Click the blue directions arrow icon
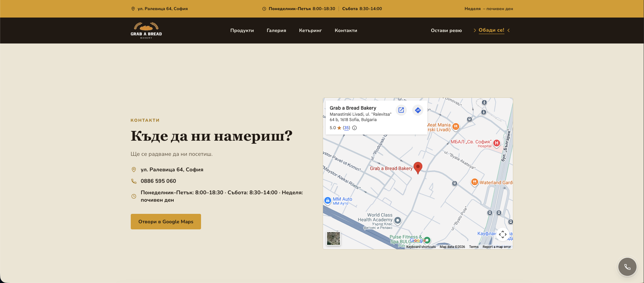The height and width of the screenshot is (283, 644). point(418,110)
